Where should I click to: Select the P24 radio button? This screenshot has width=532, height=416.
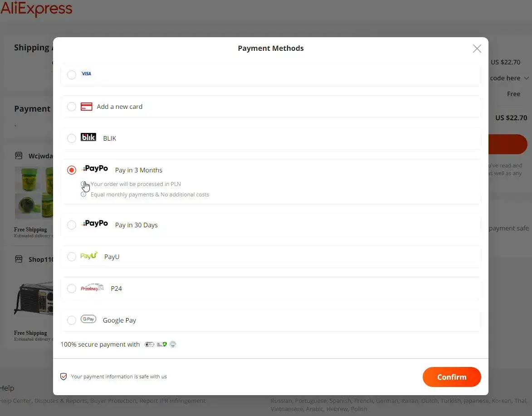(x=72, y=289)
